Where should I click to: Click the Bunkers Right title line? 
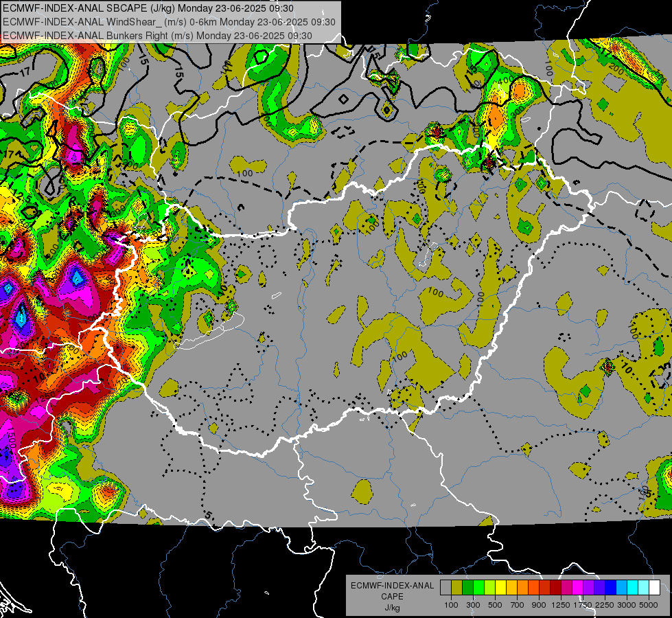(x=157, y=36)
